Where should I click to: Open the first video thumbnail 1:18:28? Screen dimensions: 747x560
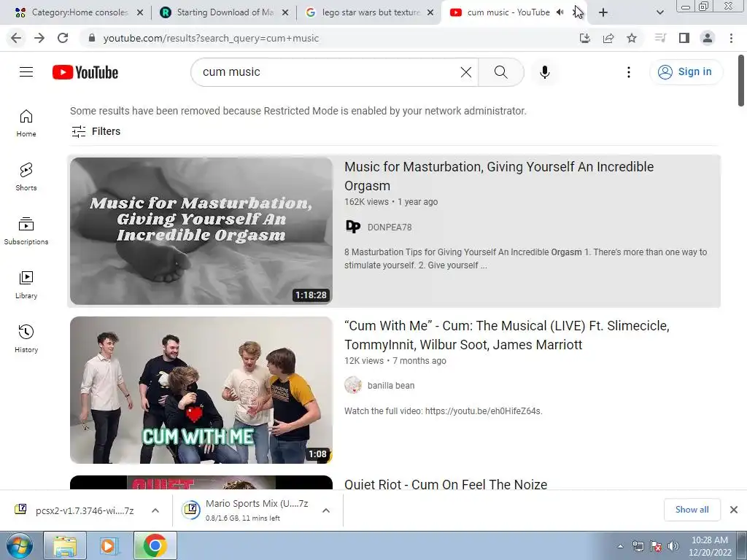[201, 231]
